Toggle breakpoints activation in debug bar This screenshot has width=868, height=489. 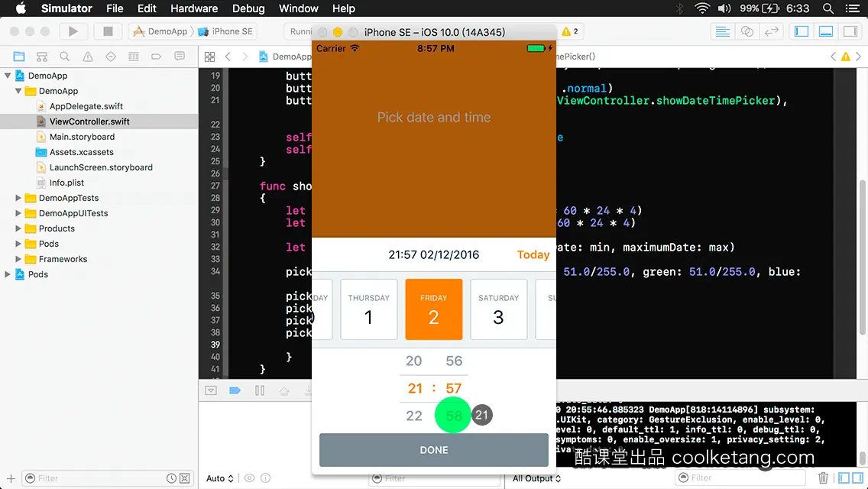[235, 390]
